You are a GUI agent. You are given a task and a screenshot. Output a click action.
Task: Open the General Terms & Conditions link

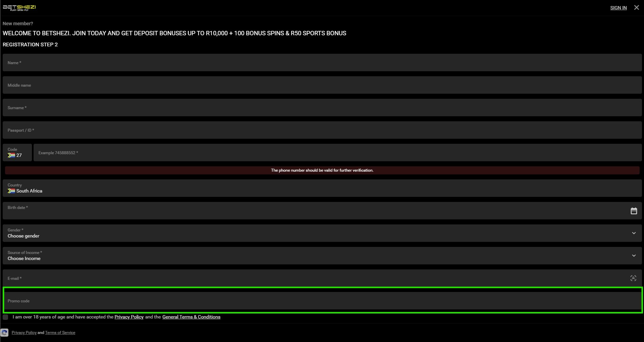pos(191,317)
